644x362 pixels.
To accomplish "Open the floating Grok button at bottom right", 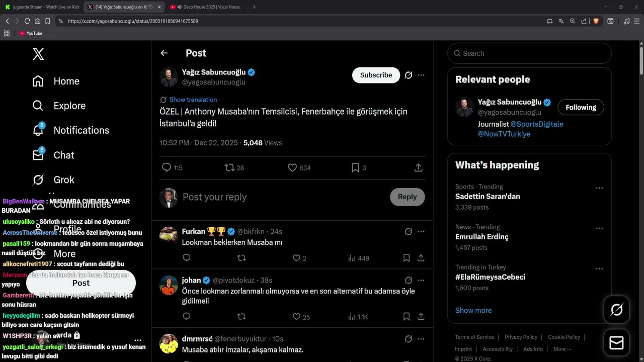I will [x=616, y=309].
